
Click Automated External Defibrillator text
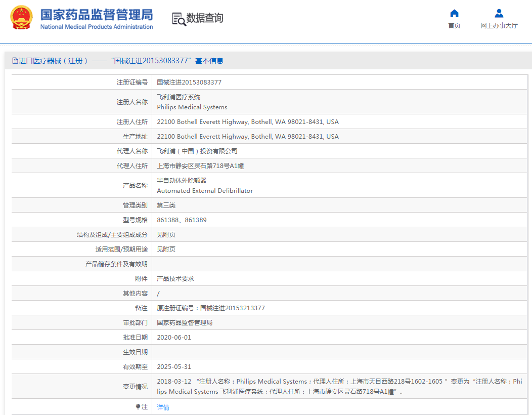[x=205, y=191]
